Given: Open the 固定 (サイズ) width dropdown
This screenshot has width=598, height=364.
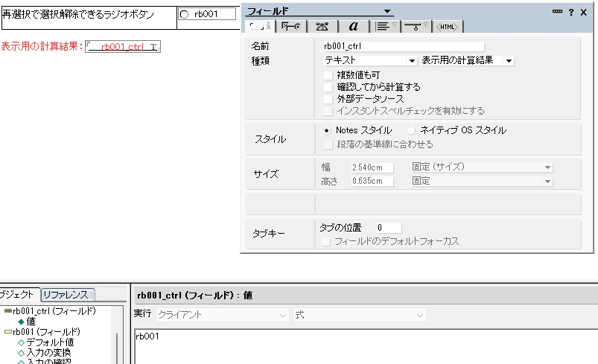Looking at the screenshot, I should click(547, 167).
